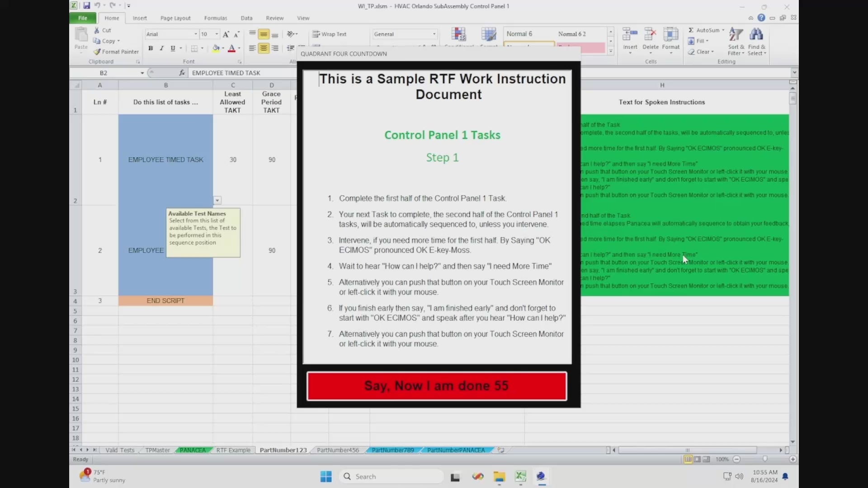Click the Sort & Filter icon
868x488 pixels.
(x=736, y=34)
